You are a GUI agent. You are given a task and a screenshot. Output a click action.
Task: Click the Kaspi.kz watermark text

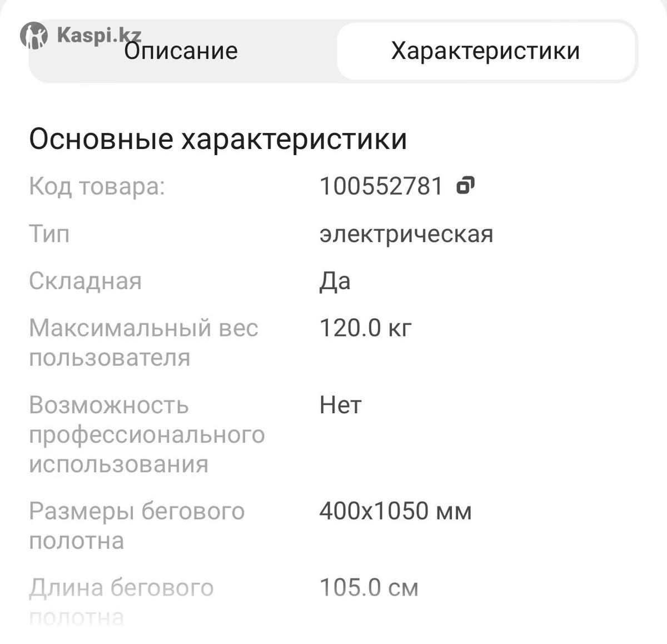pos(99,35)
